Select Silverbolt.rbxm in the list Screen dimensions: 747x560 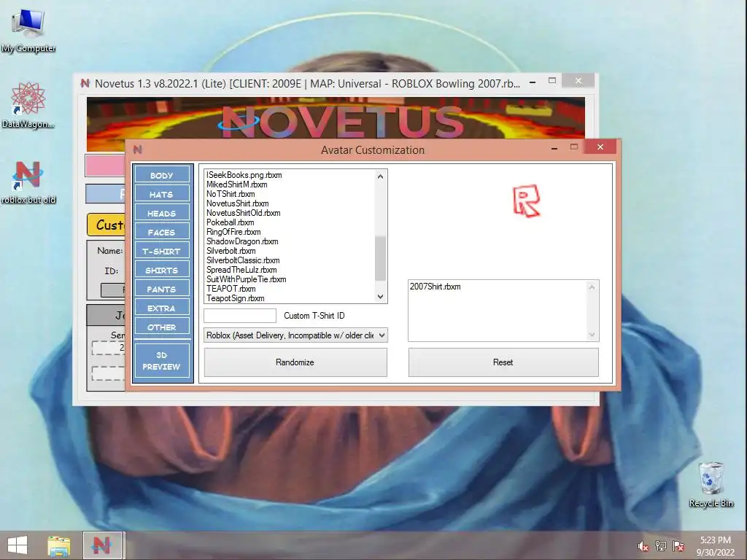click(x=231, y=251)
